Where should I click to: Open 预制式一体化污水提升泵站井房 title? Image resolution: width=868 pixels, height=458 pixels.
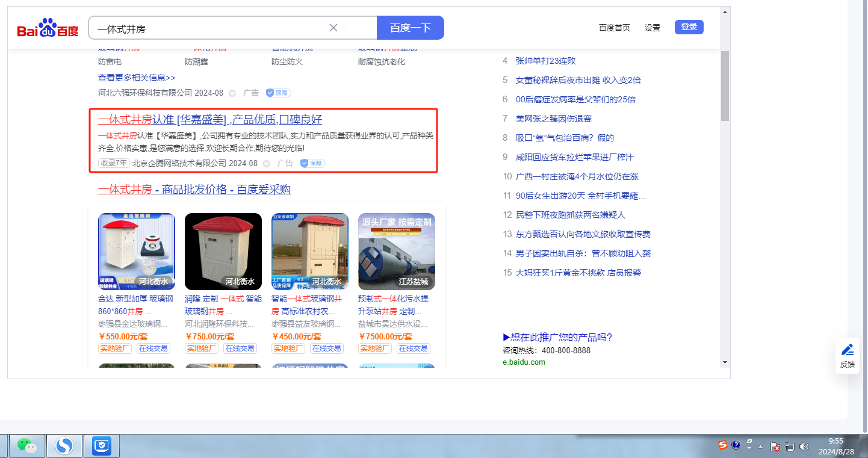pos(394,305)
